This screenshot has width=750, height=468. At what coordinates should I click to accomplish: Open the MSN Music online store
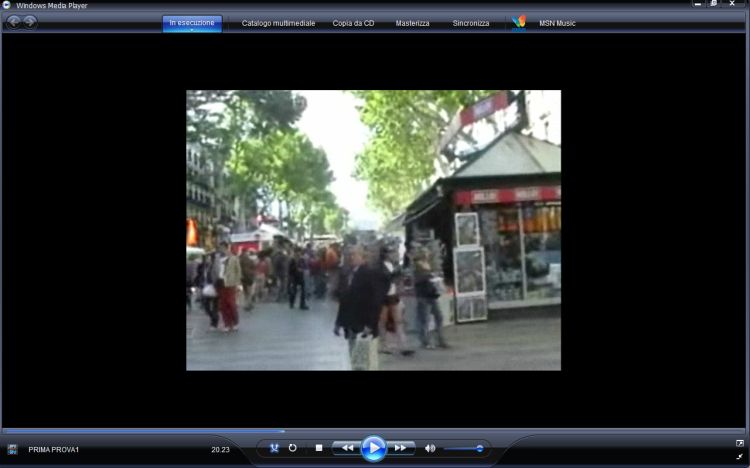(x=558, y=22)
